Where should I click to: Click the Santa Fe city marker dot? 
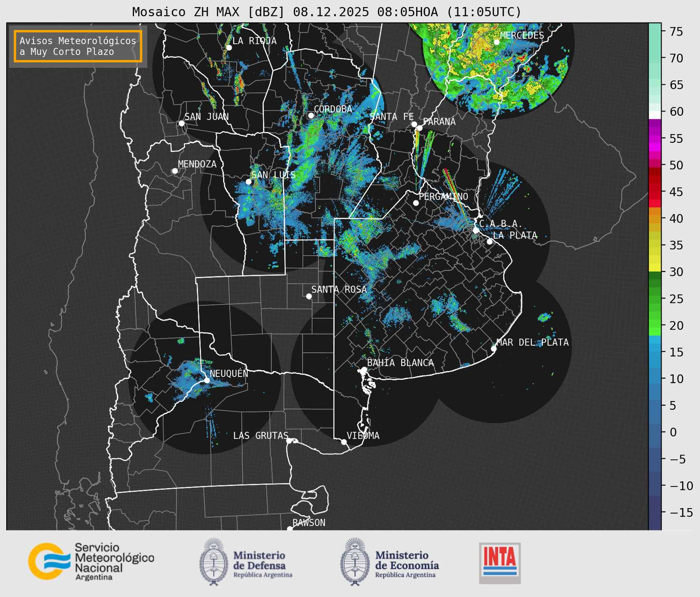[x=414, y=124]
